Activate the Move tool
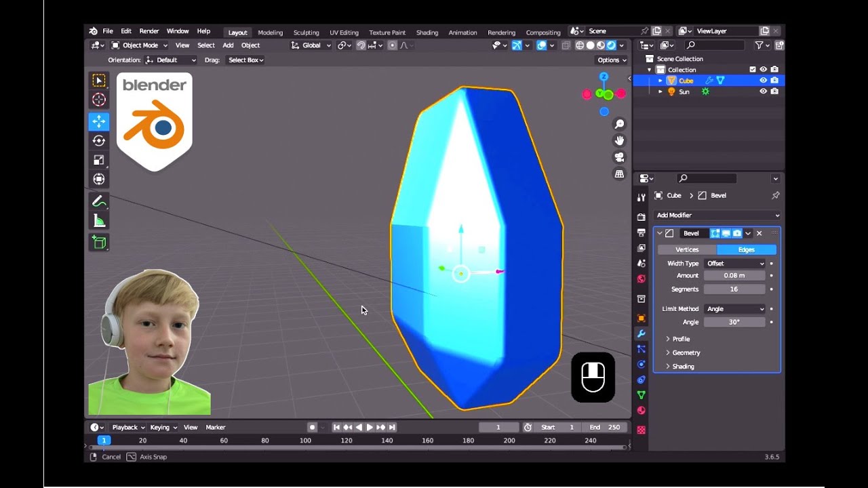Viewport: 868px width, 488px height. [x=99, y=121]
